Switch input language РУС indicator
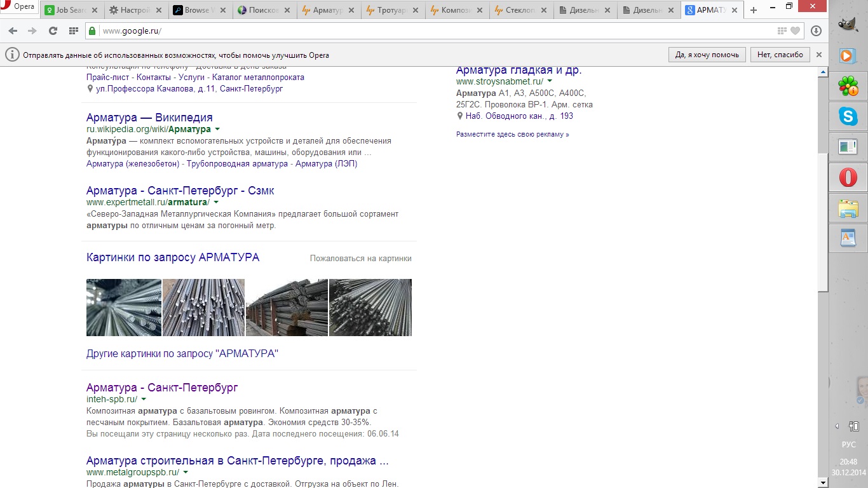The height and width of the screenshot is (488, 868). point(848,445)
